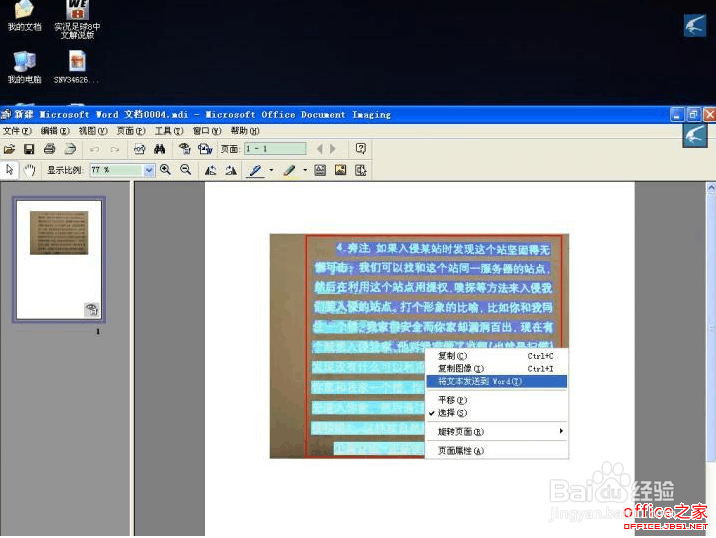Choose 将文本发送到 Word(T) context entry
Image resolution: width=716 pixels, height=538 pixels.
pyautogui.click(x=496, y=381)
